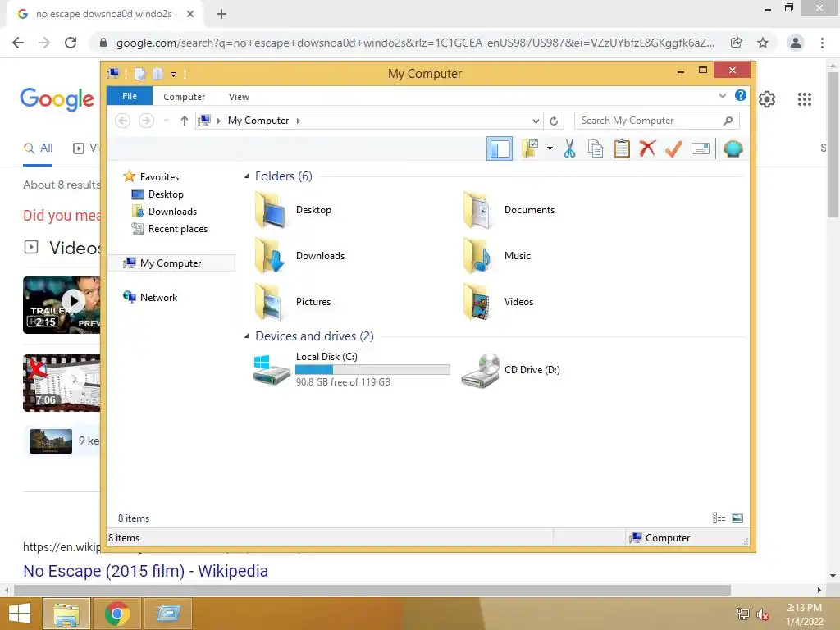Collapse the Devices and drives group

tap(247, 336)
